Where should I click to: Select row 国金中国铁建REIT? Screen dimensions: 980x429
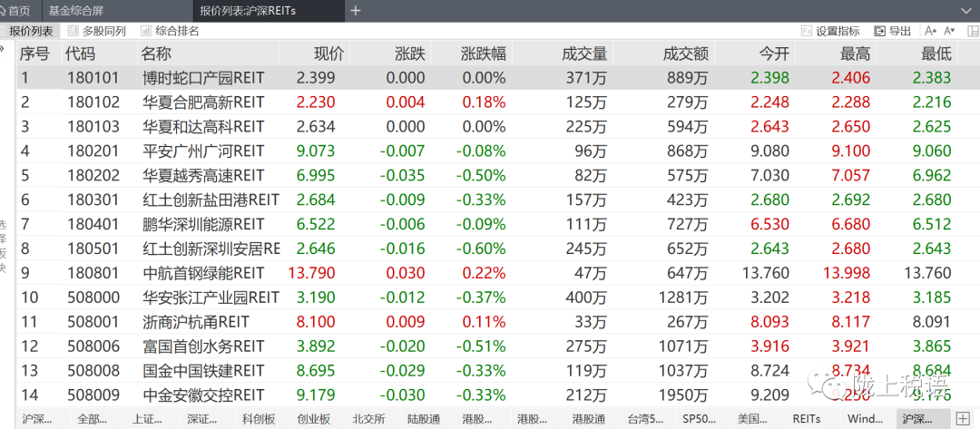coord(498,370)
